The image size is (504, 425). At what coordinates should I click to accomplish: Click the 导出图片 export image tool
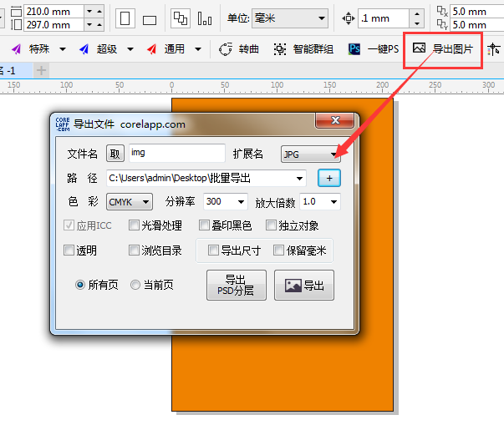pyautogui.click(x=443, y=48)
